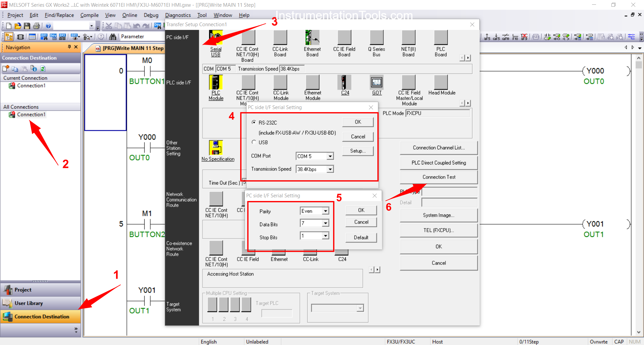The image size is (644, 345).
Task: Select the RS-232C radio button
Action: click(254, 122)
